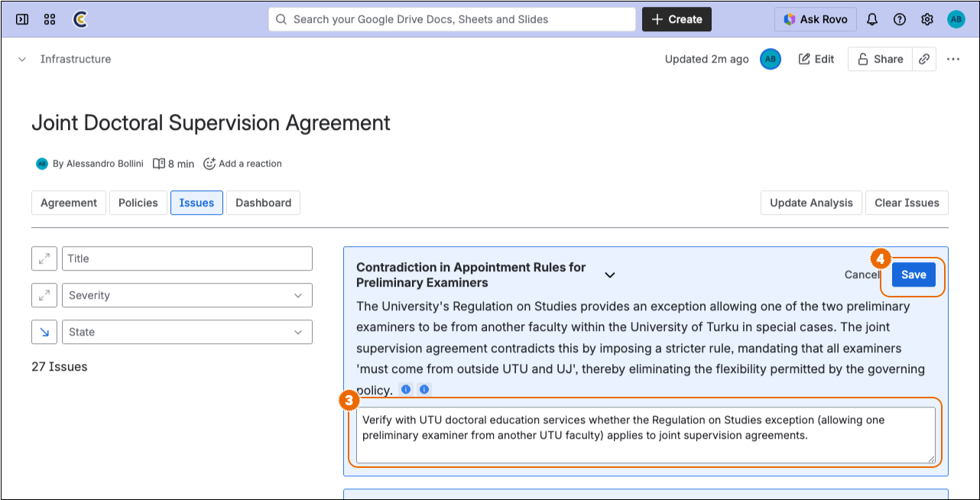Open the Policies tab
Image resolution: width=980 pixels, height=500 pixels.
138,203
